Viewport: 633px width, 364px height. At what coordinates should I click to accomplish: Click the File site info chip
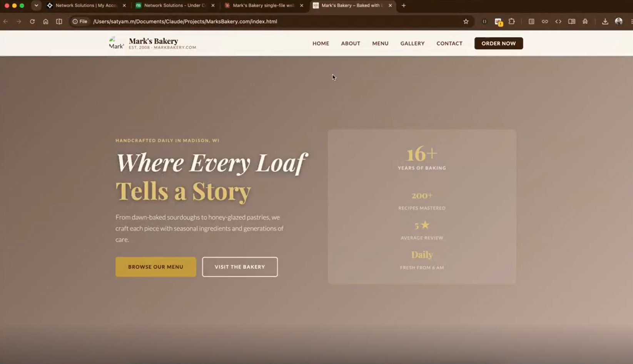click(80, 22)
